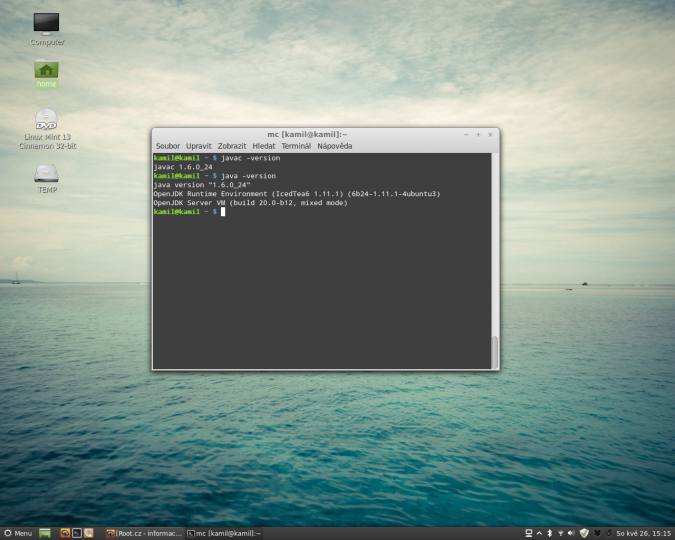Viewport: 675px width, 540px height.
Task: Open the Soubor menu
Action: pos(168,146)
